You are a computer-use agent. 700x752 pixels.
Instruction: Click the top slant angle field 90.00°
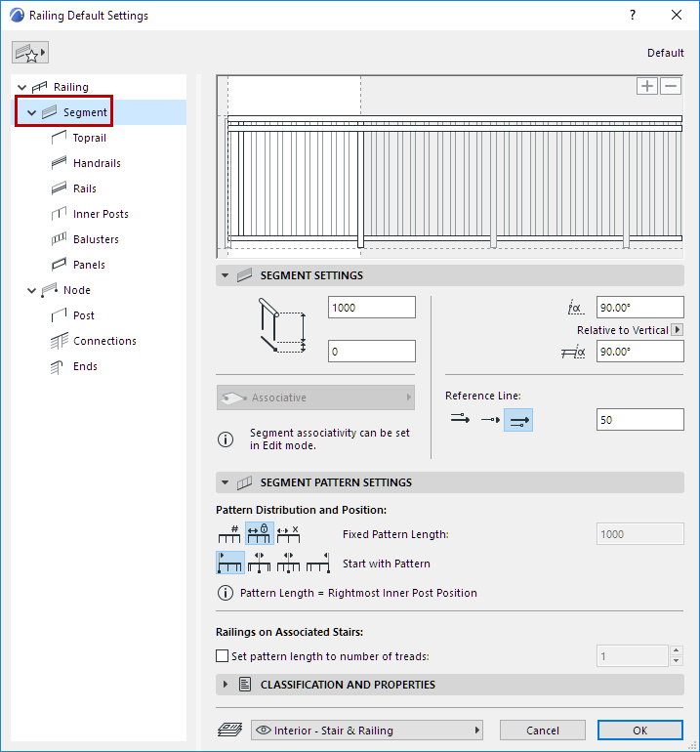coord(640,308)
